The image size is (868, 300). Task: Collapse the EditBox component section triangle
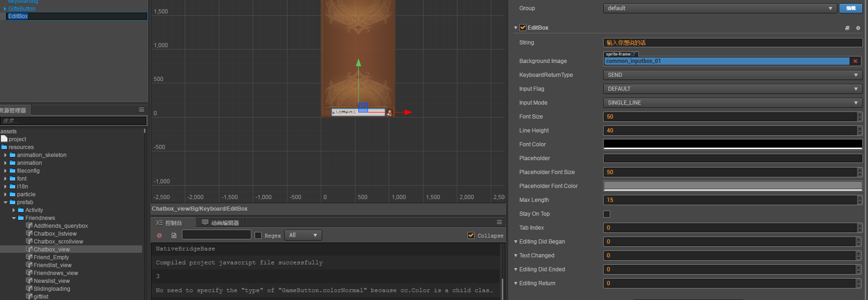(x=515, y=28)
